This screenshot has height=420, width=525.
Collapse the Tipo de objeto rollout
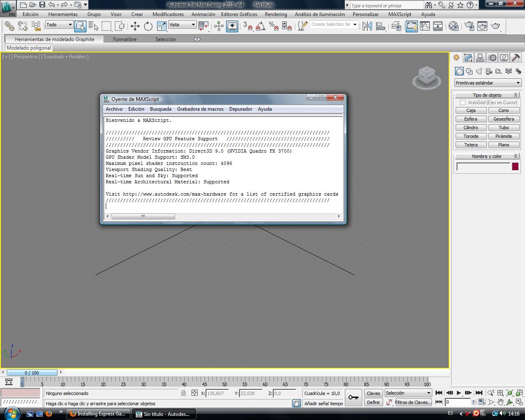click(x=487, y=95)
